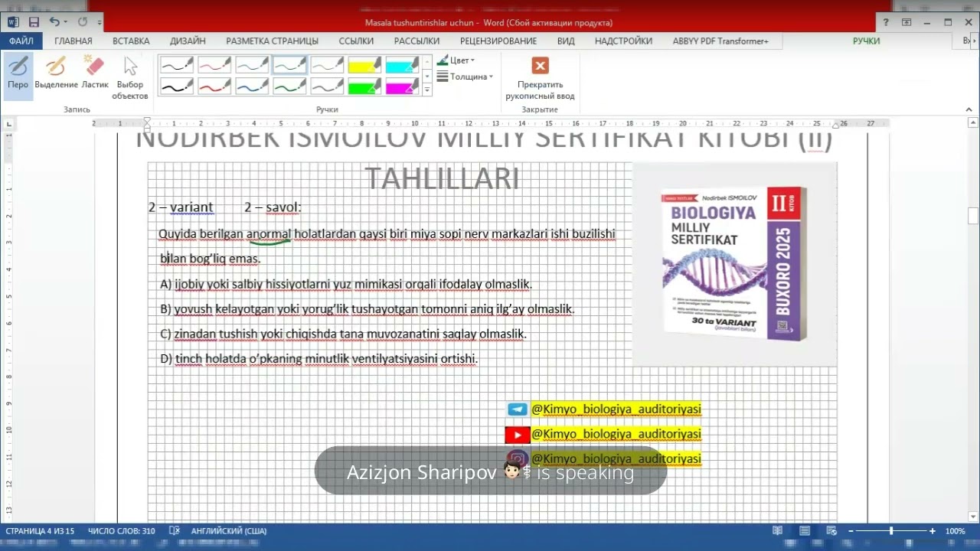
Task: Pick the thin red pen style
Action: (214, 65)
